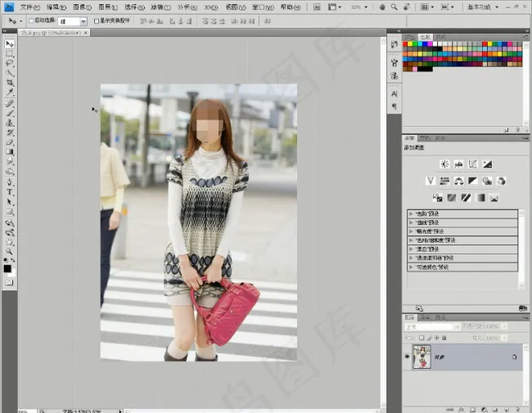Delete layer with the trash icon
This screenshot has height=413, width=532.
518,410
